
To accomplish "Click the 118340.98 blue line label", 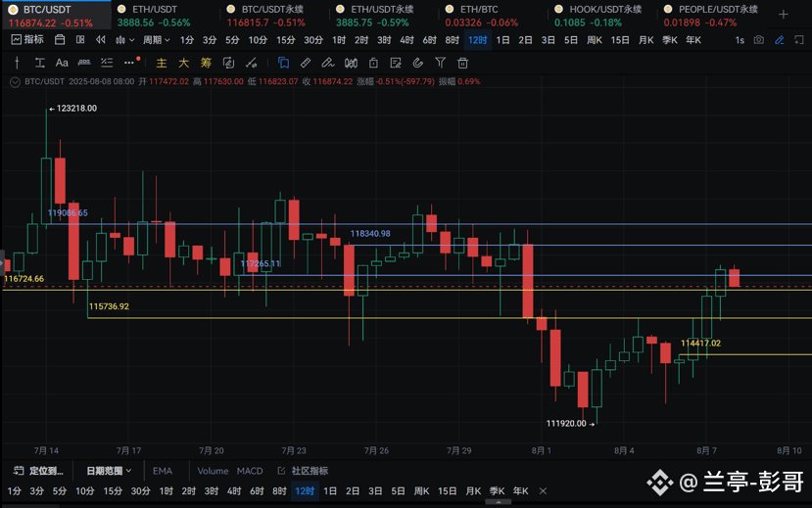I will pos(370,233).
